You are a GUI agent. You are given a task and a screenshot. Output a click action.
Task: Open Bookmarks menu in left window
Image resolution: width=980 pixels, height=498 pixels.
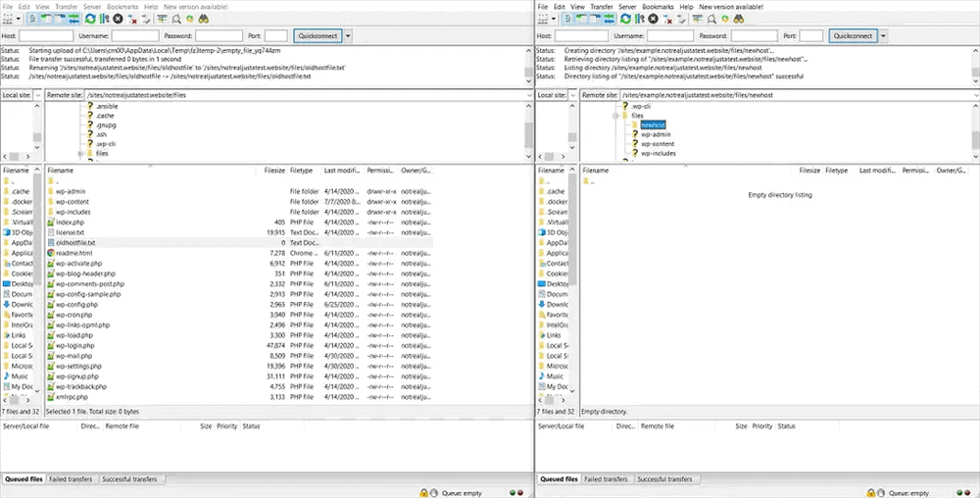pyautogui.click(x=122, y=6)
